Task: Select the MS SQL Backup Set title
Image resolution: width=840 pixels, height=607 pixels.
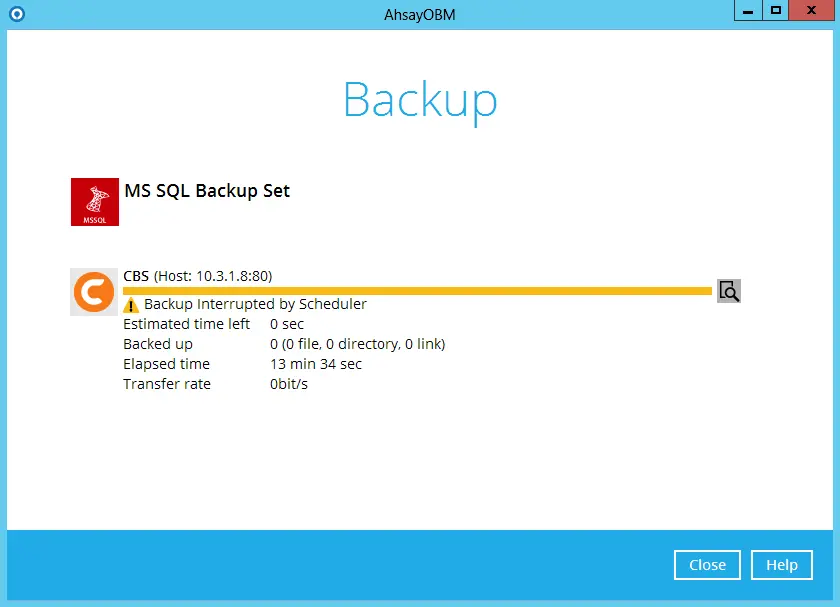Action: 207,191
